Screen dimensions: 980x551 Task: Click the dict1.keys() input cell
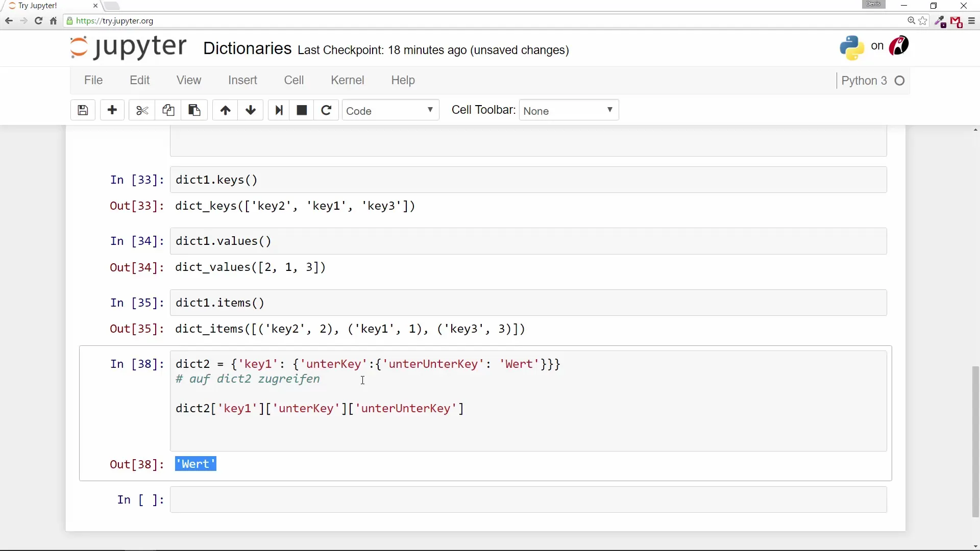(x=528, y=180)
